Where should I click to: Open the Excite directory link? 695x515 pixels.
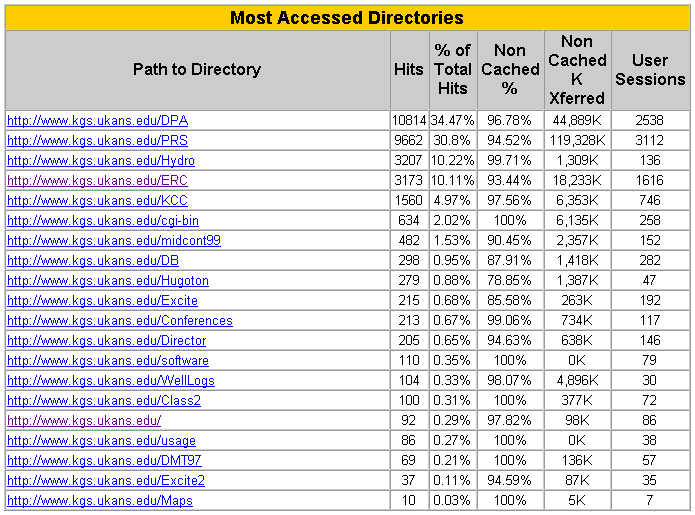[x=102, y=300]
